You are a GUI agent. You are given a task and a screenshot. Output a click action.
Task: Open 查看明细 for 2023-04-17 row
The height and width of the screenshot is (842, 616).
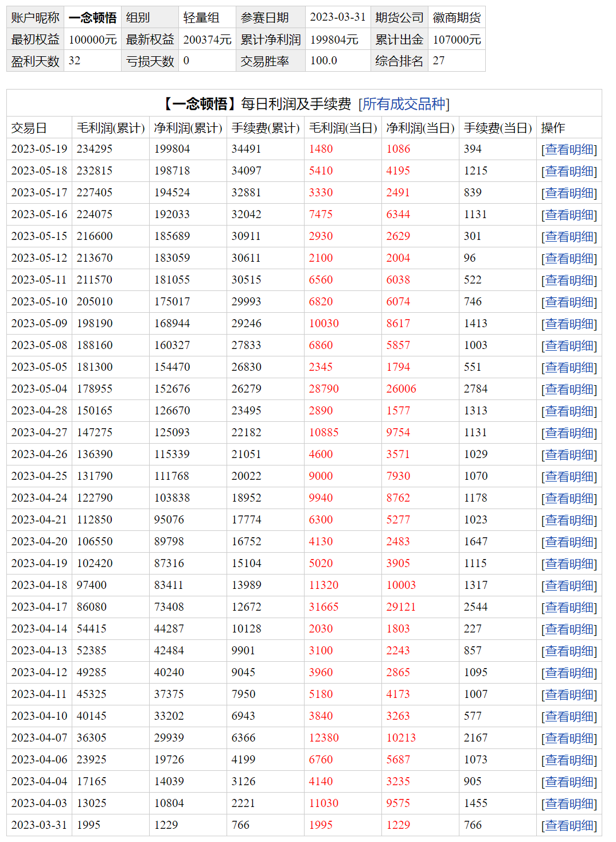click(569, 607)
